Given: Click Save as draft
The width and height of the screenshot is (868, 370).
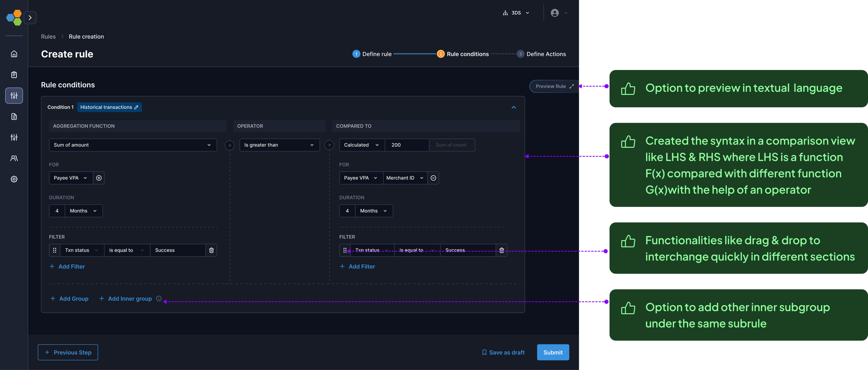Looking at the screenshot, I should [x=504, y=352].
